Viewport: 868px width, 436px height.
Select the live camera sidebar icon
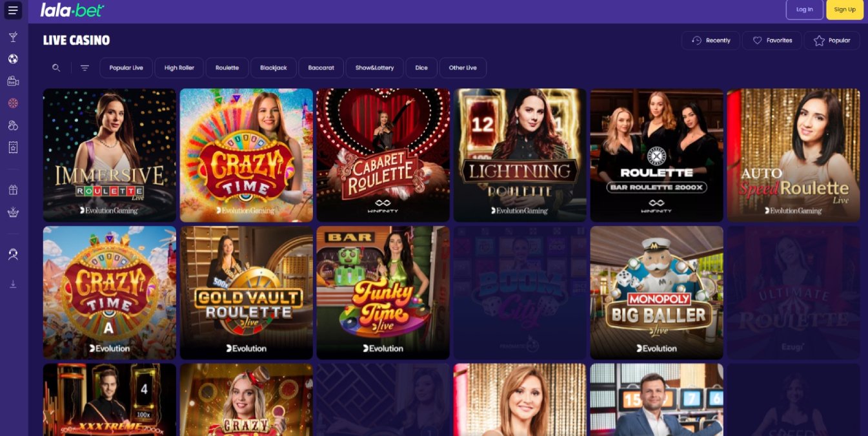(x=13, y=81)
